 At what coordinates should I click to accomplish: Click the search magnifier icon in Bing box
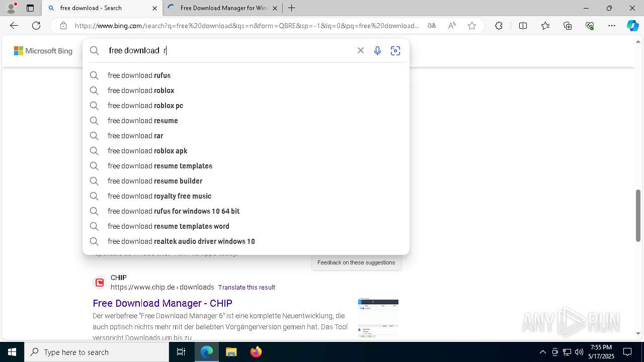[95, 50]
